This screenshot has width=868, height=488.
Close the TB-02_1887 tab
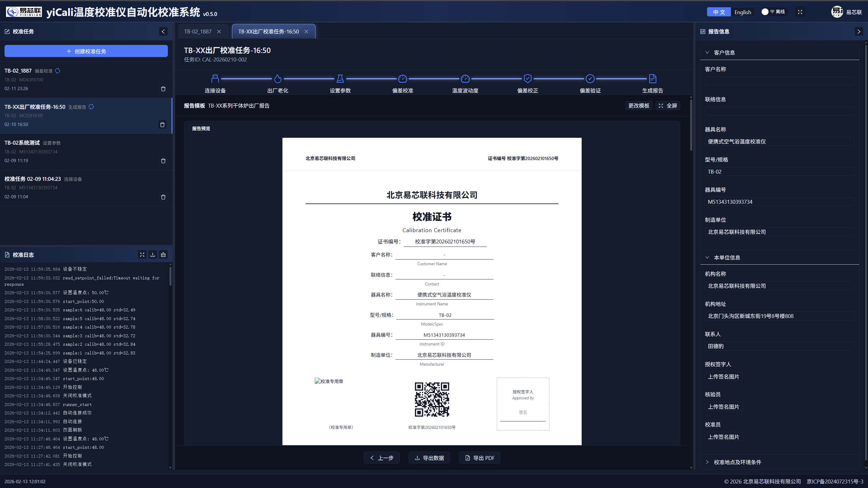pos(219,31)
